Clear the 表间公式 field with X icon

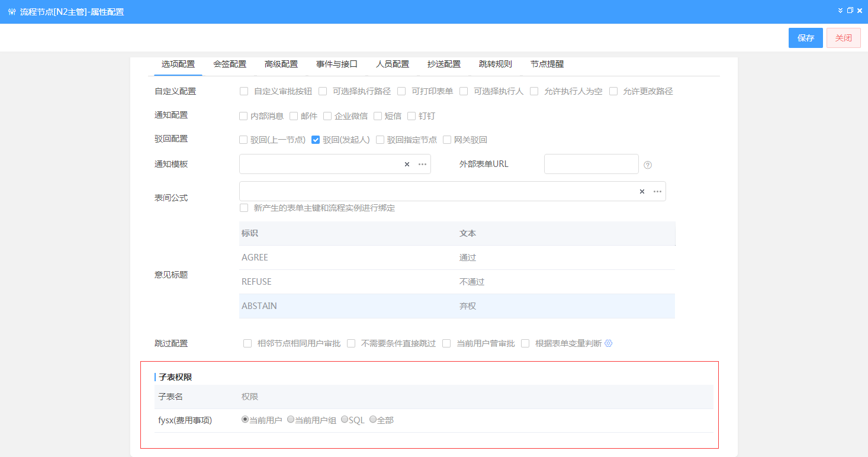642,192
